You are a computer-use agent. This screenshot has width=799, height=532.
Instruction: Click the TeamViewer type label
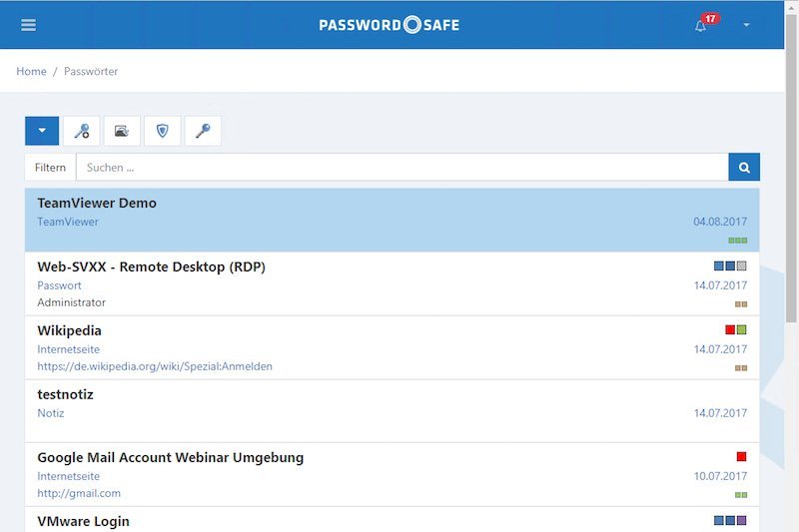[68, 222]
